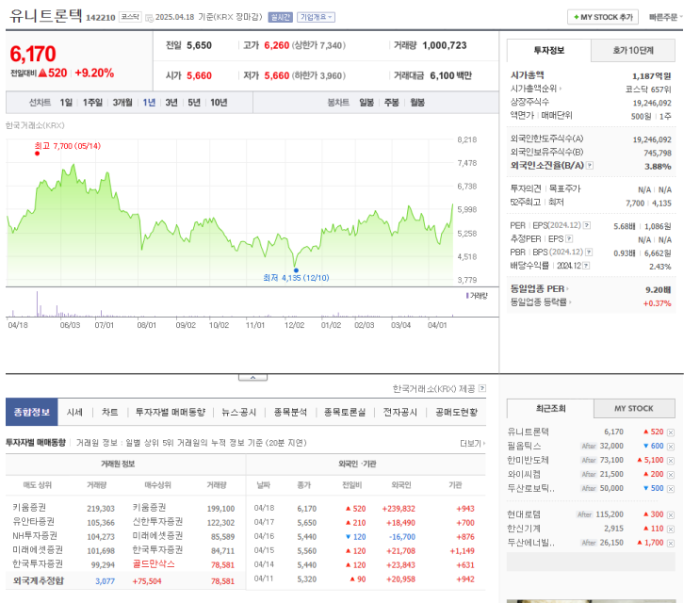Remove 와이씨켐 from recent list

[x=671, y=475]
